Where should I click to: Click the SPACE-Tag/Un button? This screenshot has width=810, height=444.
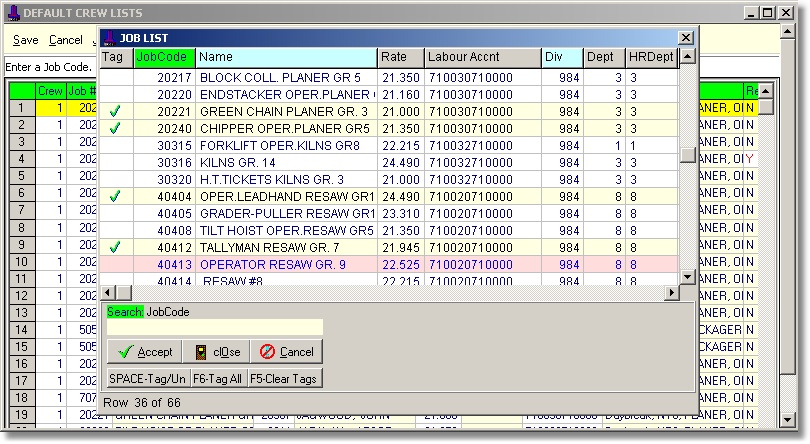coord(147,379)
